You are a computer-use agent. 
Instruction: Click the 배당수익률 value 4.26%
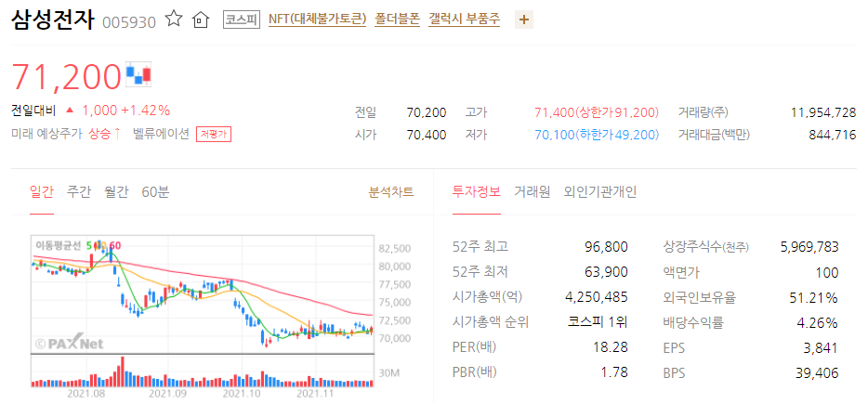click(817, 323)
